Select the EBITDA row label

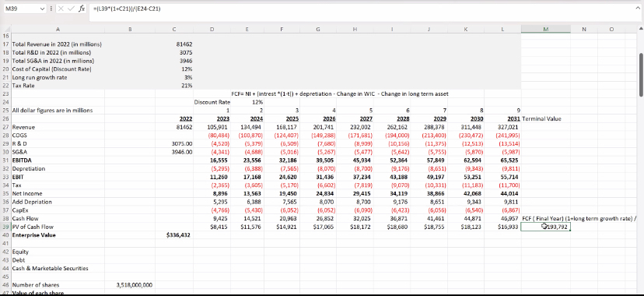(x=58, y=160)
